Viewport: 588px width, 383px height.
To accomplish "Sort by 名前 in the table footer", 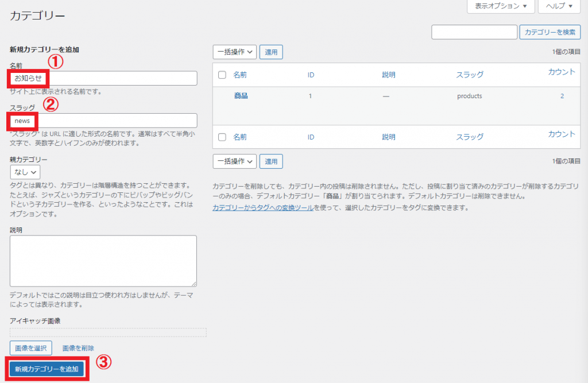I will [240, 137].
